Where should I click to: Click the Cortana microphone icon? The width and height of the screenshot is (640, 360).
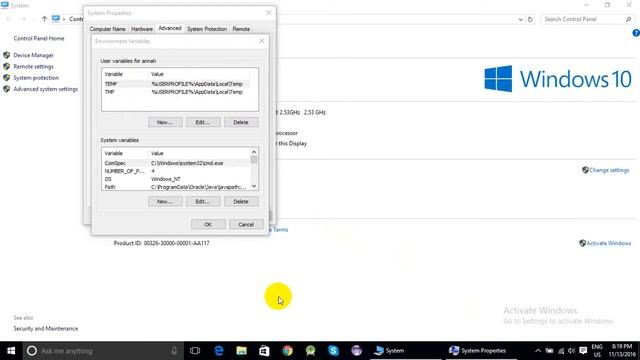[174, 351]
